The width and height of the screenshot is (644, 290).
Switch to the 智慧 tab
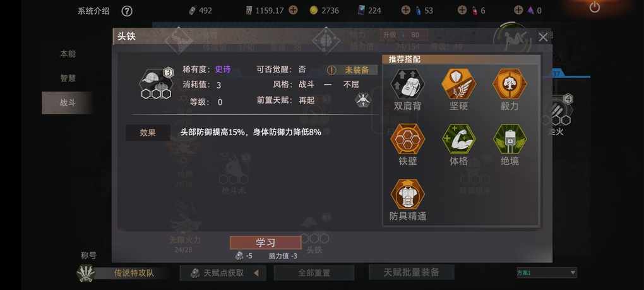[x=68, y=78]
